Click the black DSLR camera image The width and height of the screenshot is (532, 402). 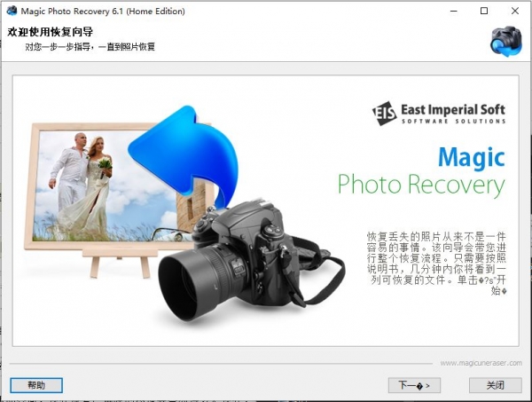click(x=251, y=260)
